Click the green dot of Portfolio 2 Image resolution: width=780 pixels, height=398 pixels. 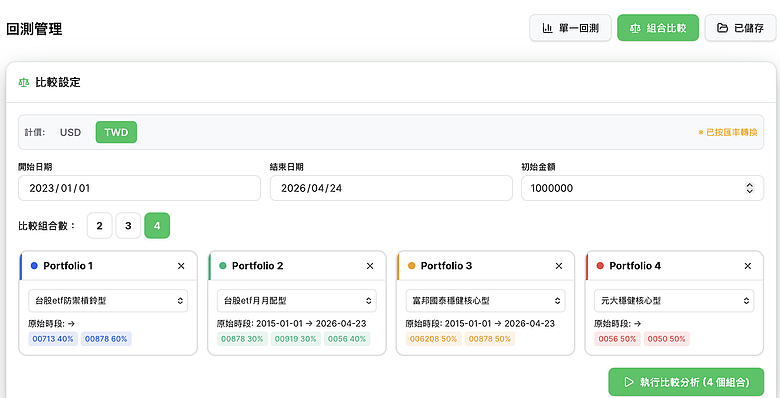point(223,266)
